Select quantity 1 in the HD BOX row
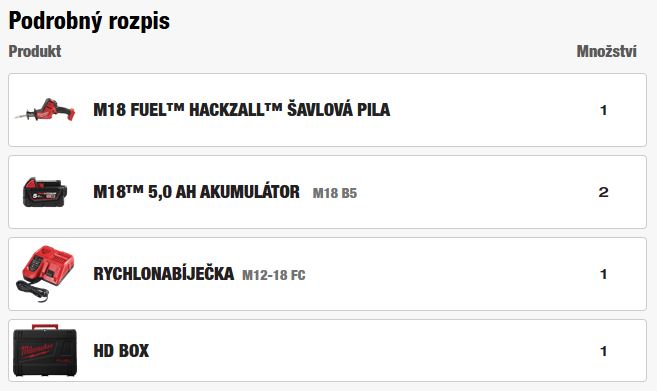657x391 pixels. (603, 351)
